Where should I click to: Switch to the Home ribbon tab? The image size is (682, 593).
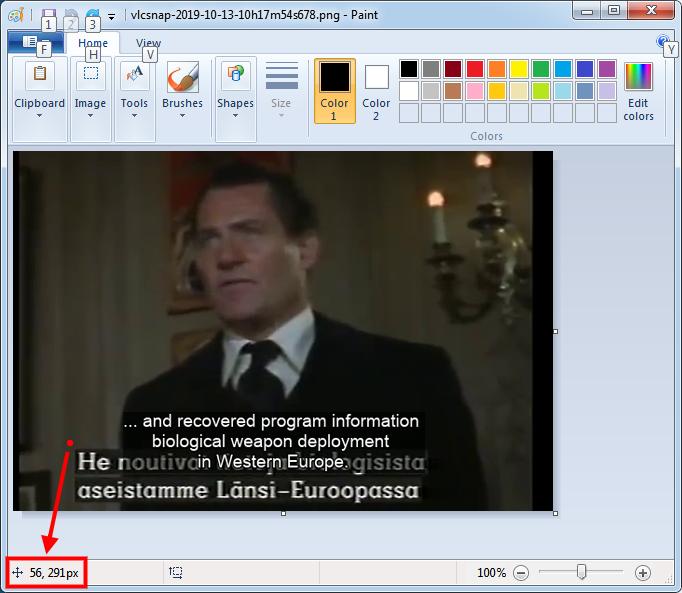point(93,43)
